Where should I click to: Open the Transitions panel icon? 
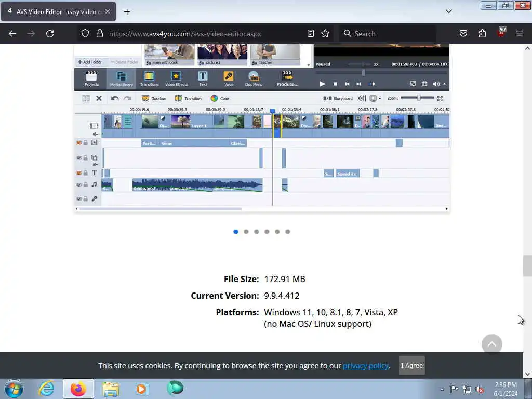149,79
